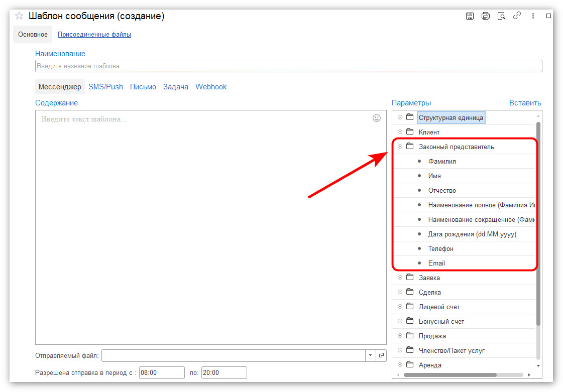Image resolution: width=563 pixels, height=392 pixels.
Task: Open the emoji picker smiley icon
Action: pos(376,118)
